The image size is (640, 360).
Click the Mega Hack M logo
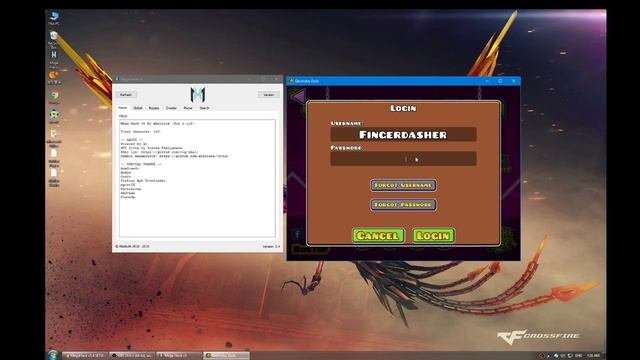198,95
